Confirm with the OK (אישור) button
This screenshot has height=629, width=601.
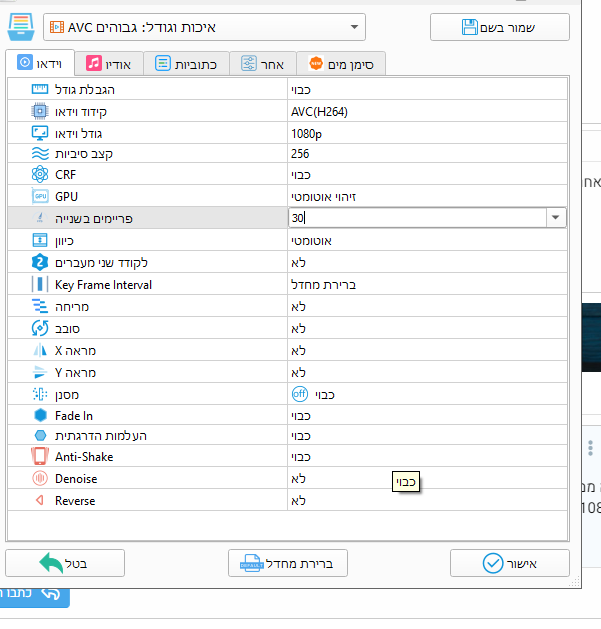point(510,563)
